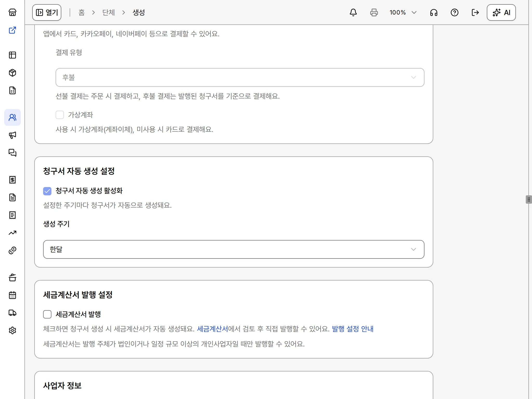The width and height of the screenshot is (532, 399).
Task: Uncheck 청구서 자동 생성 활성화 checkbox
Action: 47,191
